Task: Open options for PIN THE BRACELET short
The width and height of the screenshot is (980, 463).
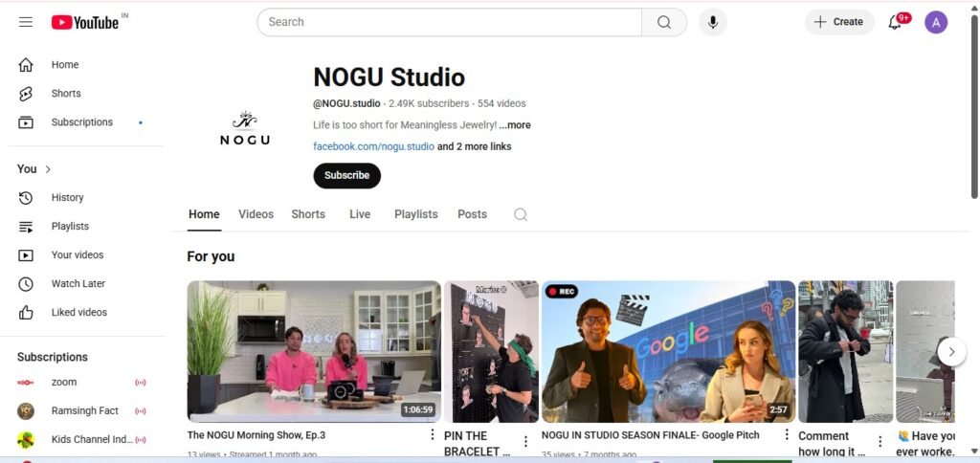Action: click(x=525, y=442)
